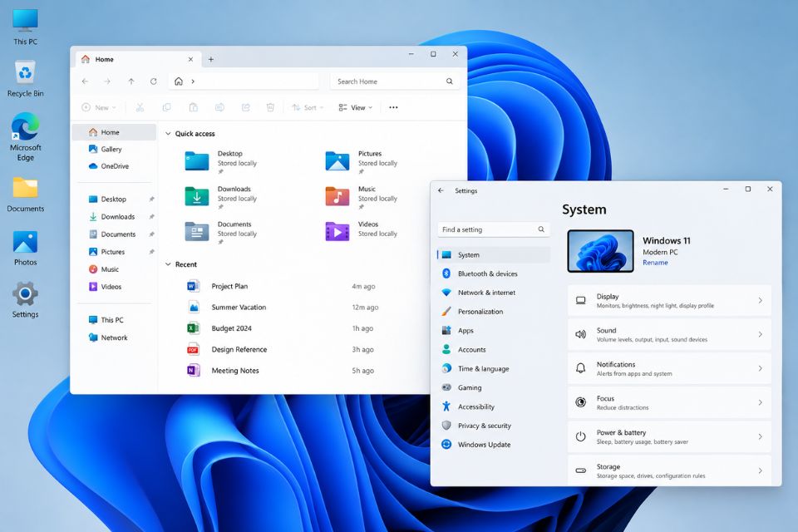Image resolution: width=798 pixels, height=532 pixels.
Task: Go up one folder in File Explorer
Action: click(131, 81)
